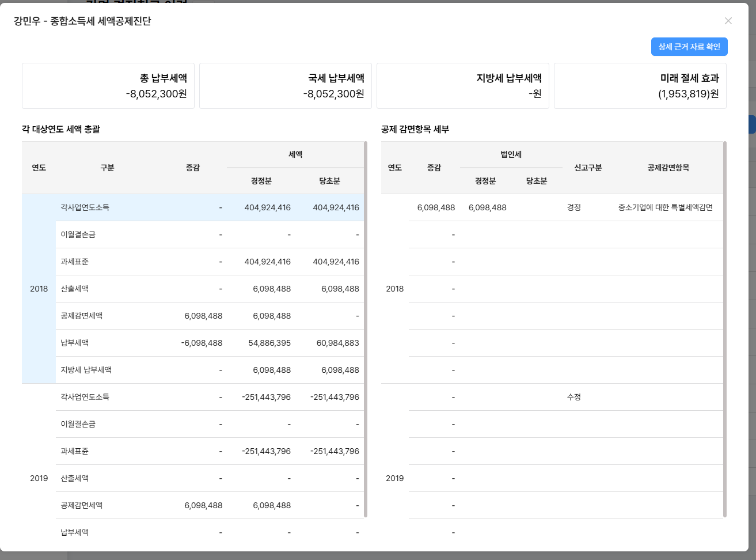Select the 수정 cell in the 2019 row
The width and height of the screenshot is (756, 560).
coord(573,397)
